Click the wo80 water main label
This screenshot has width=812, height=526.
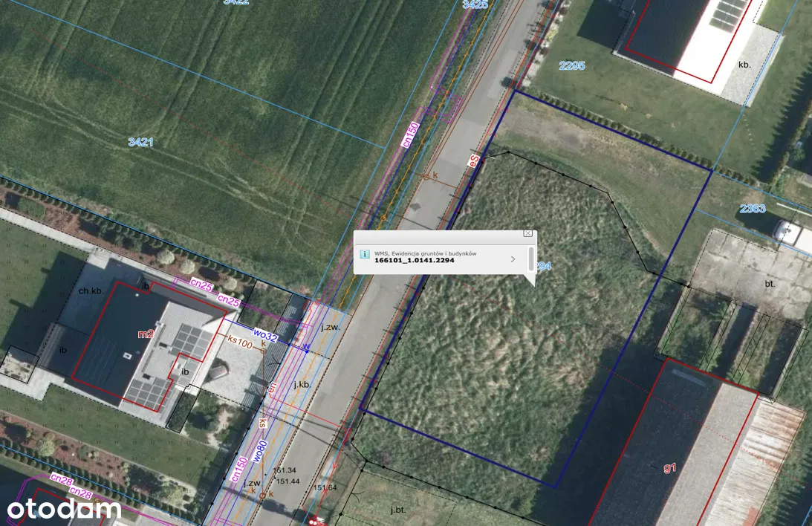point(260,453)
